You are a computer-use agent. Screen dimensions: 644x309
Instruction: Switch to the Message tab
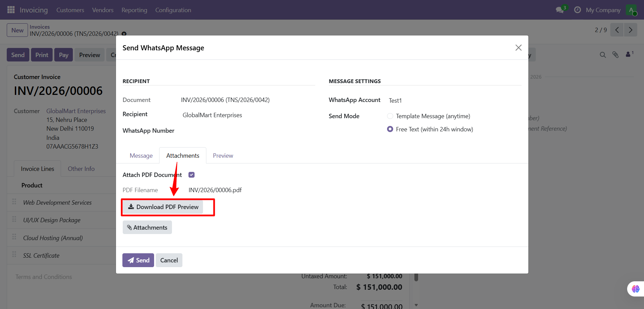click(x=141, y=156)
